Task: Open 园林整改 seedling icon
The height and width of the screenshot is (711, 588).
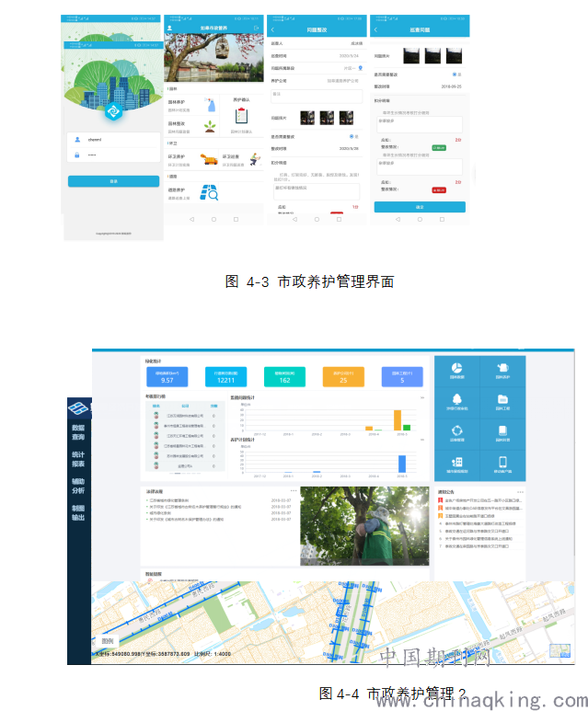Action: tap(210, 126)
